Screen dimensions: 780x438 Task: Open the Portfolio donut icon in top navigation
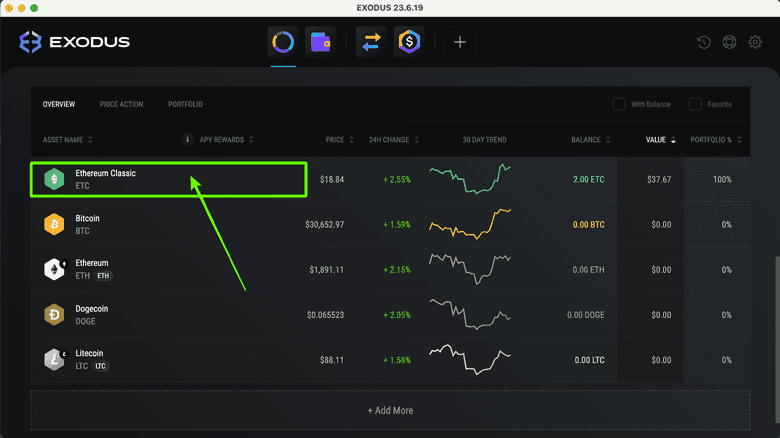283,43
